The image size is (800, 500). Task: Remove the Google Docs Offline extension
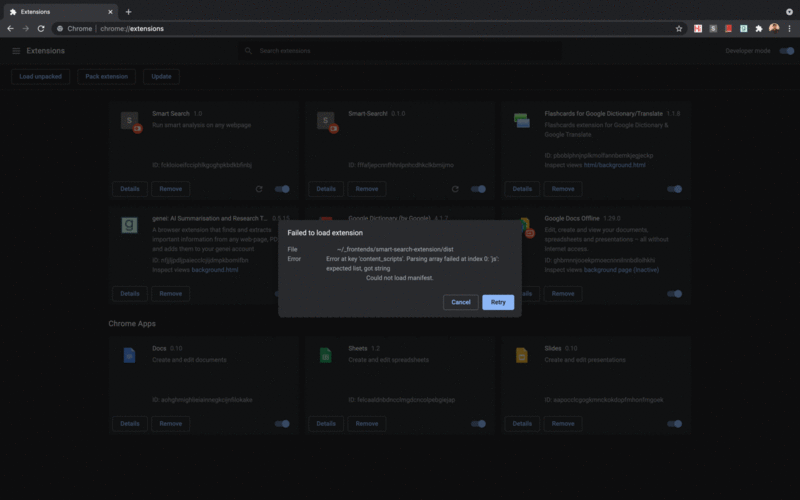pyautogui.click(x=563, y=293)
